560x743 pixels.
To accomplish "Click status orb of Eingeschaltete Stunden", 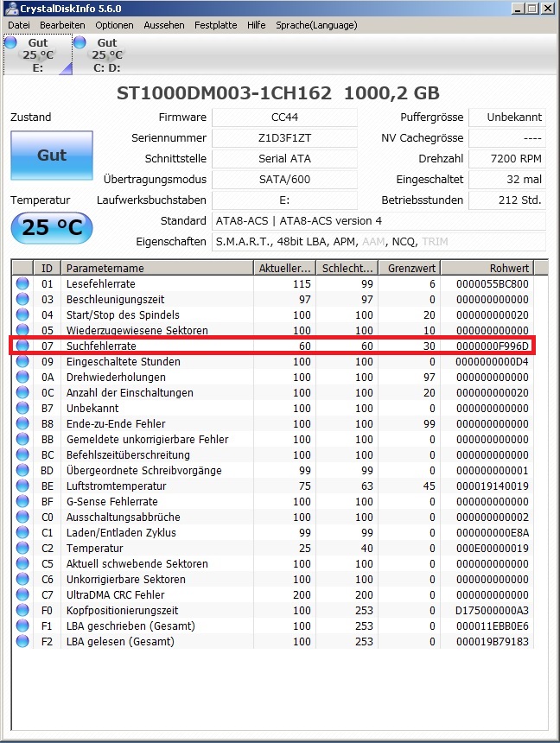I will (x=22, y=361).
